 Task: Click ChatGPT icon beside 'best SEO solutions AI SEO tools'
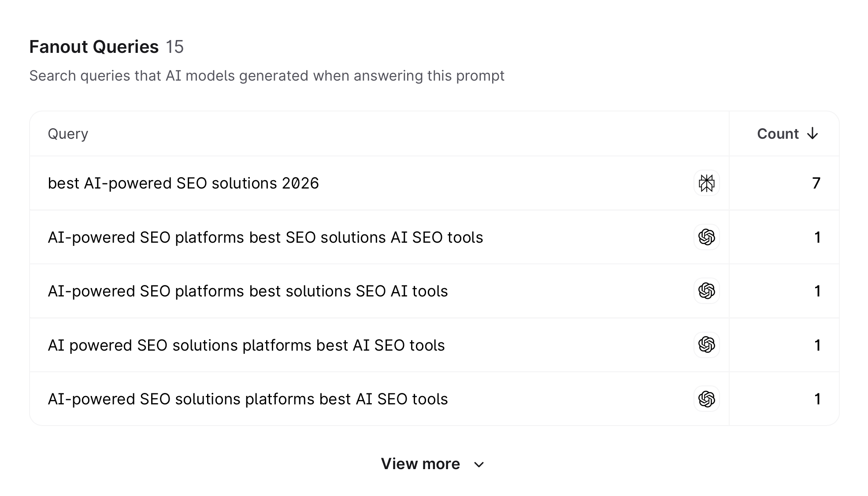706,237
